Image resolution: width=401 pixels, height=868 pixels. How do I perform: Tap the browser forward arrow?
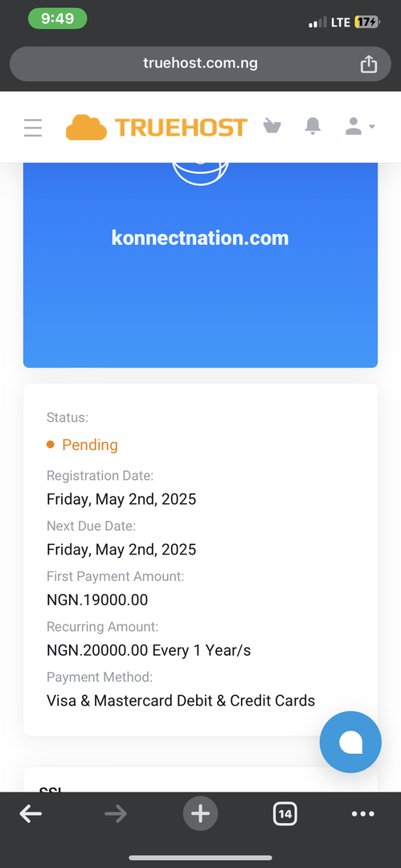click(116, 813)
